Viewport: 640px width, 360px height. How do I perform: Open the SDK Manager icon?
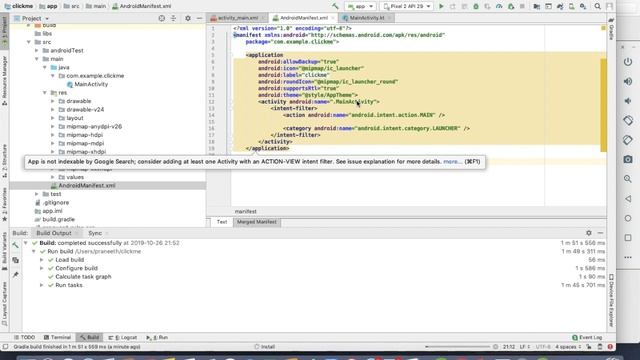583,7
